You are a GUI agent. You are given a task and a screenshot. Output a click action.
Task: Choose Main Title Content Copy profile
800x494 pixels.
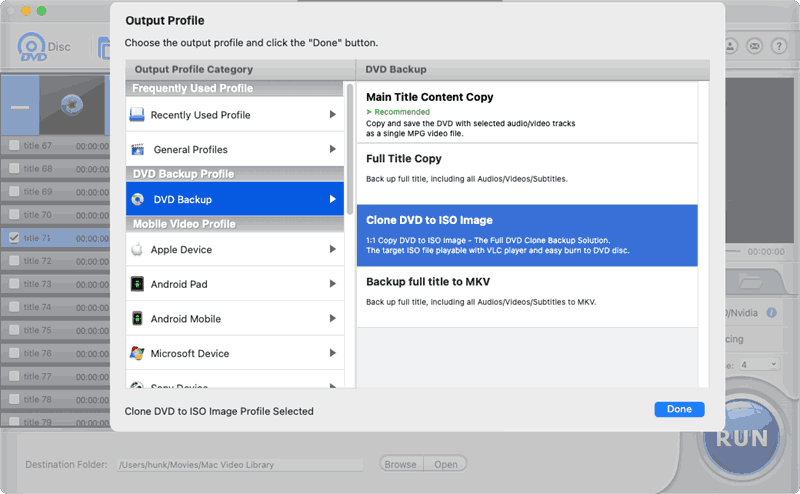527,113
